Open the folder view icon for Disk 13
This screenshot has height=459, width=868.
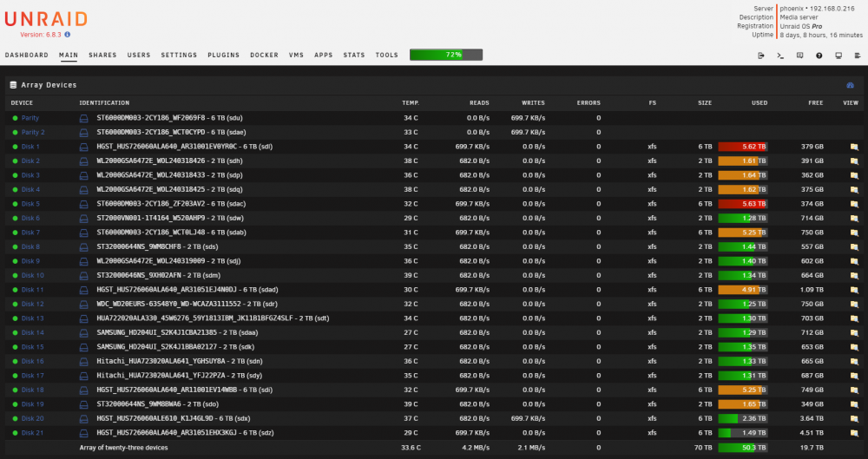coord(854,318)
